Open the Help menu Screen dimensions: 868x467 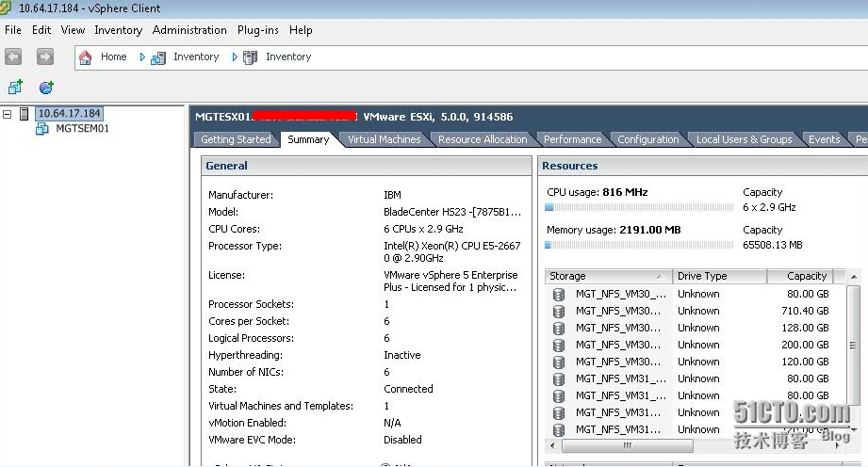click(x=301, y=30)
